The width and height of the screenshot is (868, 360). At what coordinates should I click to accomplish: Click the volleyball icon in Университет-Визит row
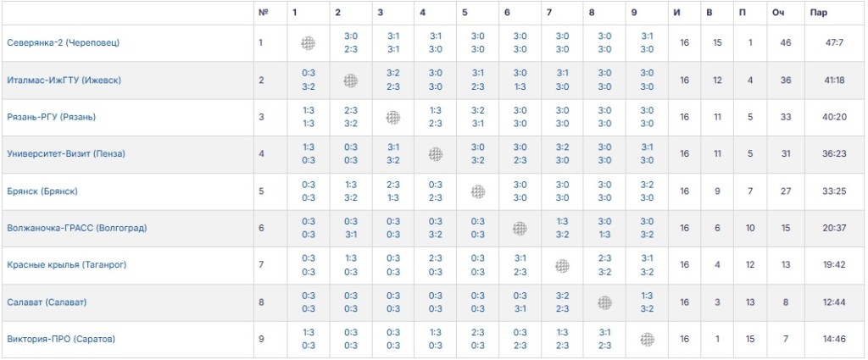[x=436, y=154]
